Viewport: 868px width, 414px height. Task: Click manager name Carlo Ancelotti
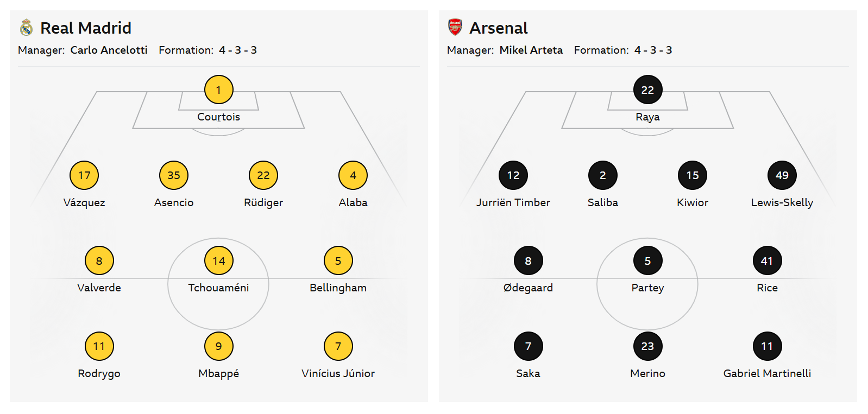pos(109,50)
